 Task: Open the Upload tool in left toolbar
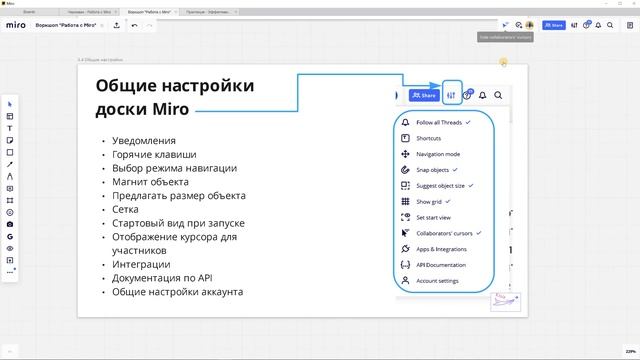point(10,260)
